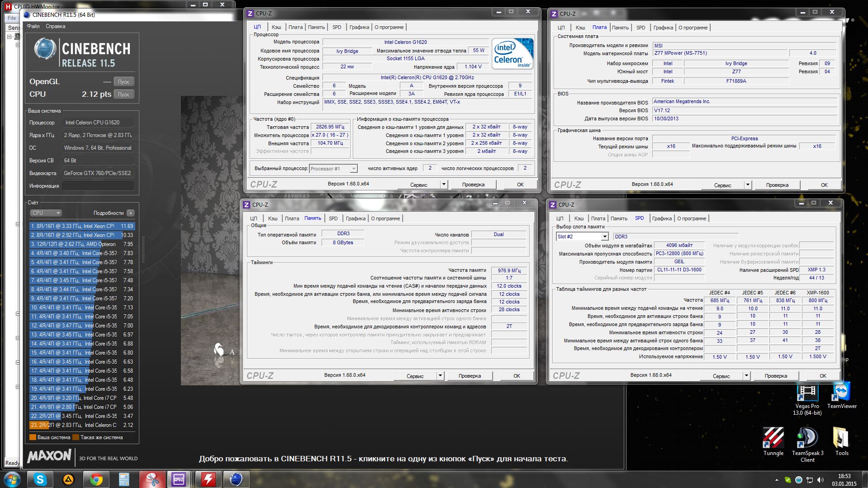Open the Tools desktop folder
Screen dimensions: 868x488
[x=842, y=441]
